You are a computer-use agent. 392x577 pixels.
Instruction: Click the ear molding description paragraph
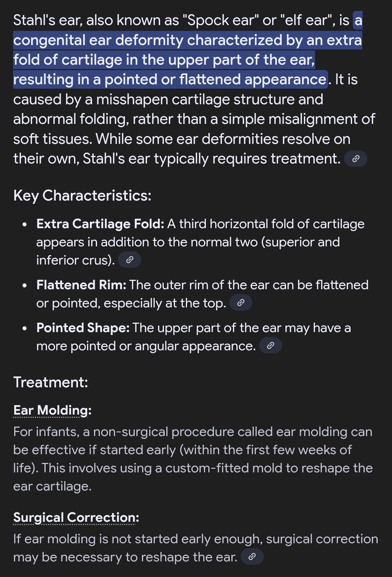(x=192, y=459)
